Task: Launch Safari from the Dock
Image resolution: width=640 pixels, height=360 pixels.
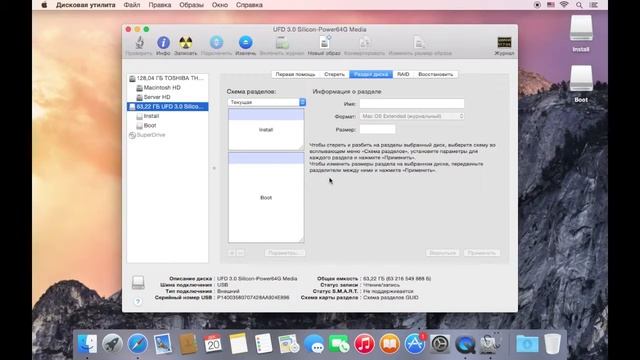Action: tap(138, 344)
